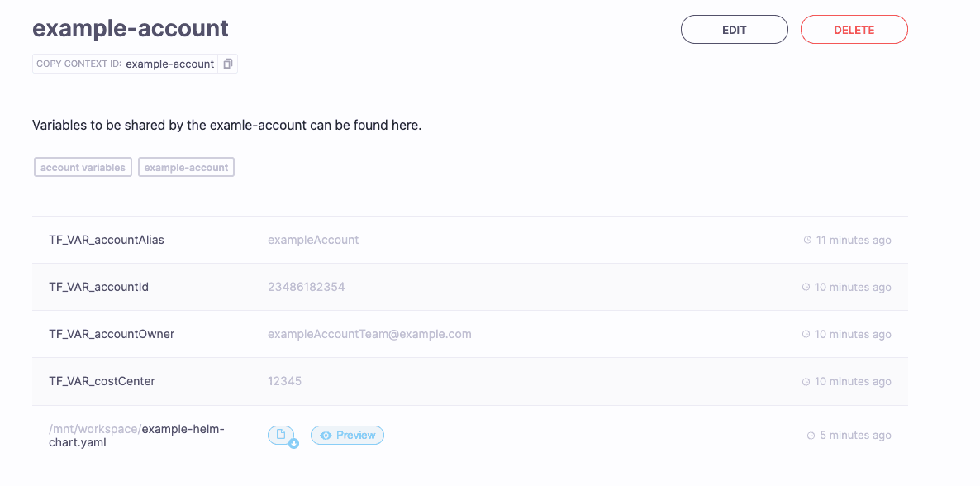The image size is (980, 486).
Task: Click the clock icon beside TF_VAR_accountId timestamp
Action: (807, 287)
